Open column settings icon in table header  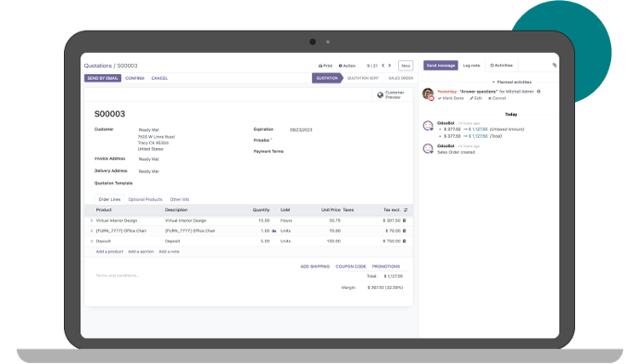[406, 210]
